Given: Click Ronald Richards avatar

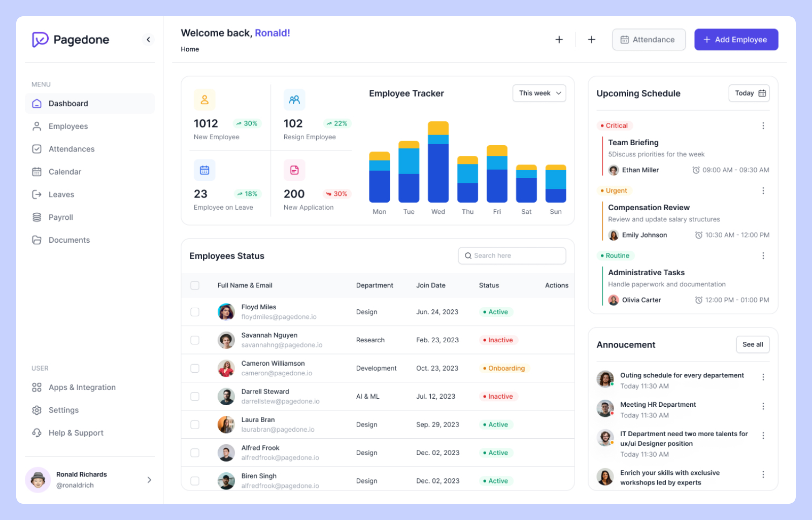Looking at the screenshot, I should [x=38, y=480].
